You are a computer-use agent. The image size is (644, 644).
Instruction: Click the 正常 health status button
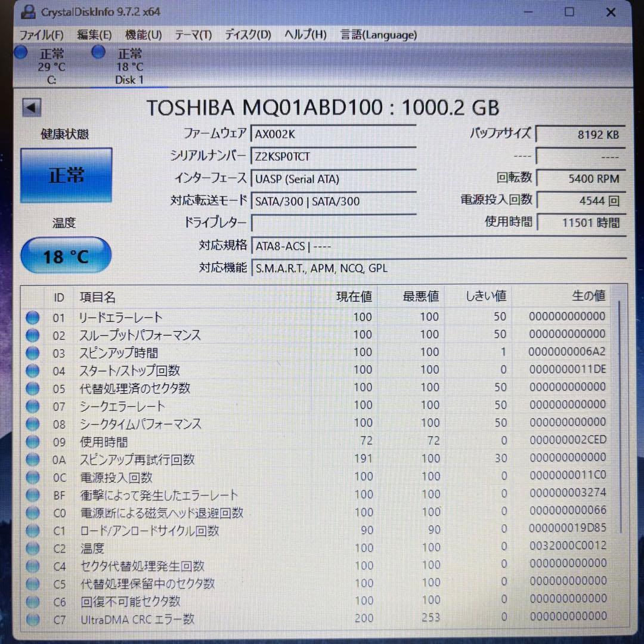tap(66, 175)
